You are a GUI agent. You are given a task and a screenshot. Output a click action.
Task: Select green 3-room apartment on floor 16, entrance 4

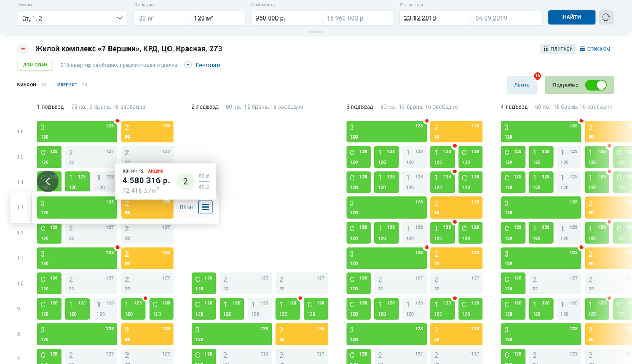pos(541,132)
